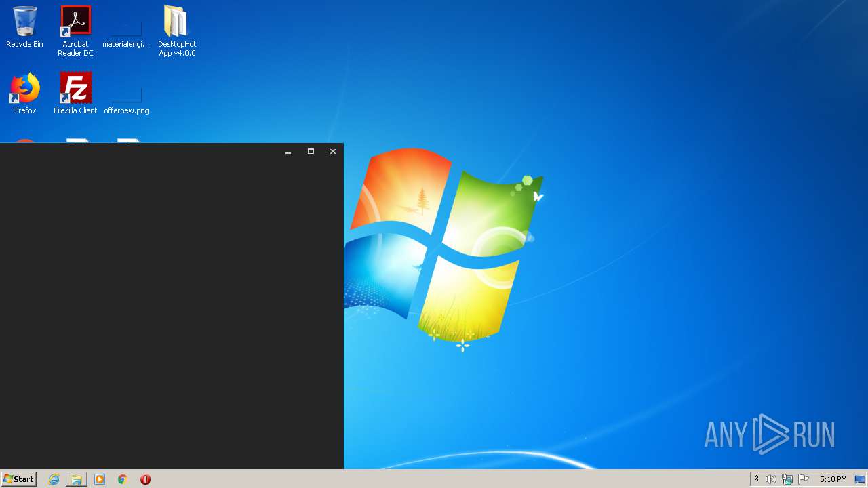Open the Recycle Bin desktop icon
This screenshot has height=488, width=868.
24,27
